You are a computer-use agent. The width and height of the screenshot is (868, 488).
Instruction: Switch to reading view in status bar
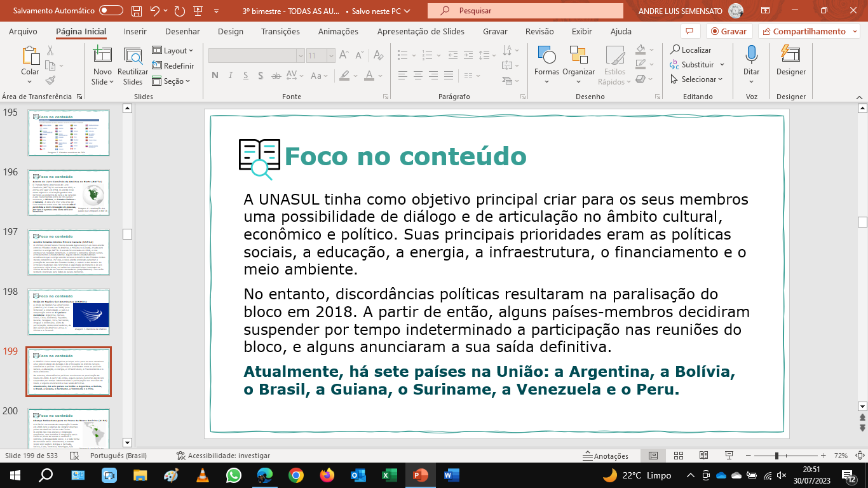[x=704, y=456]
